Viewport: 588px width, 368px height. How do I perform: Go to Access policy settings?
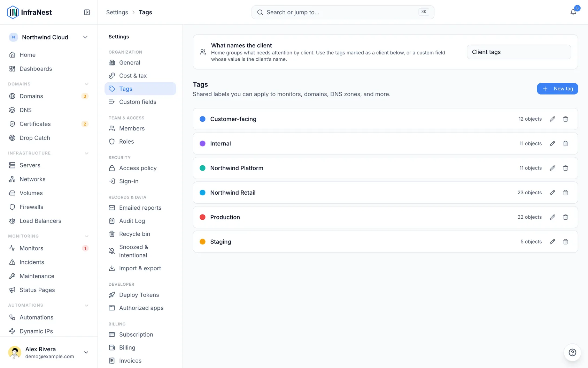pos(140,168)
